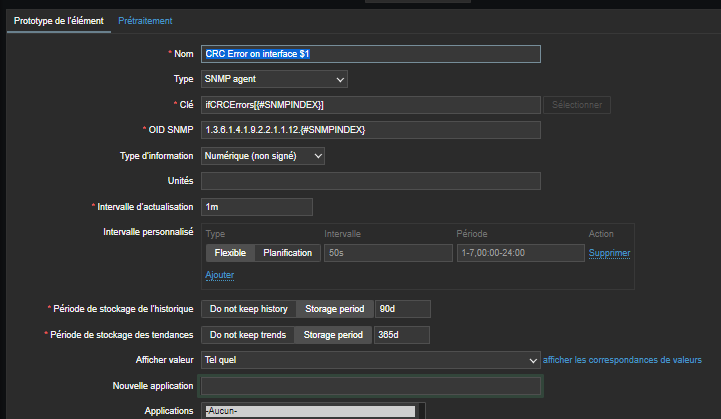Expand the Type d'information dropdown
The image size is (721, 419).
coord(263,156)
